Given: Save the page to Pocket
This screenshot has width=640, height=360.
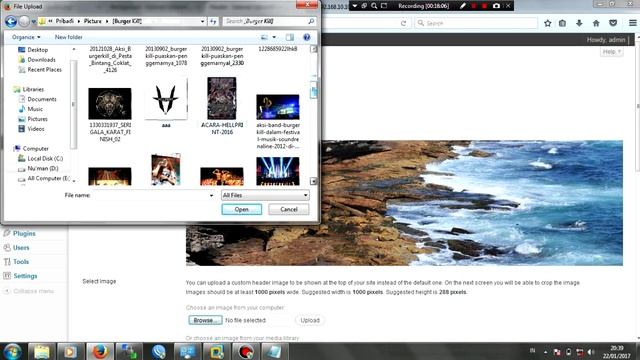Looking at the screenshot, I should (x=613, y=23).
